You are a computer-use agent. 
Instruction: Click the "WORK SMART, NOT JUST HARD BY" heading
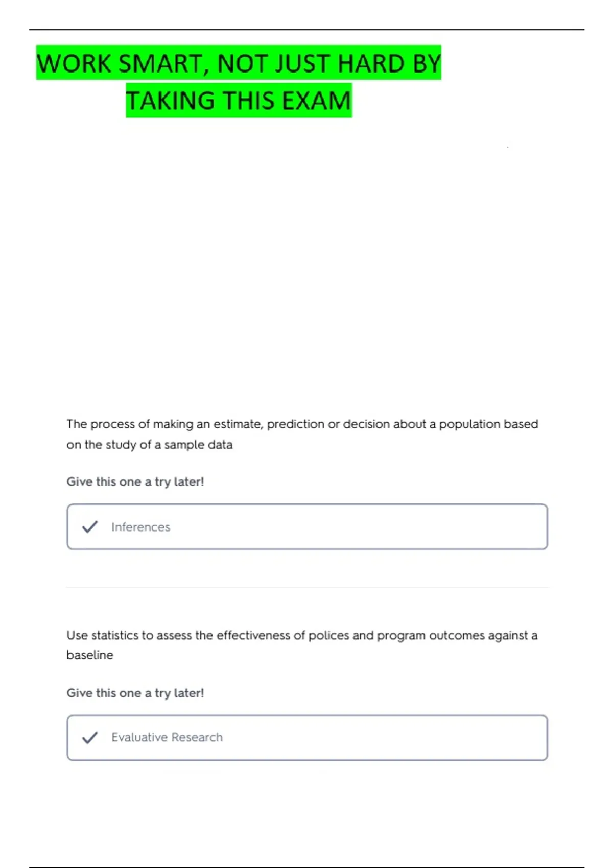point(239,63)
